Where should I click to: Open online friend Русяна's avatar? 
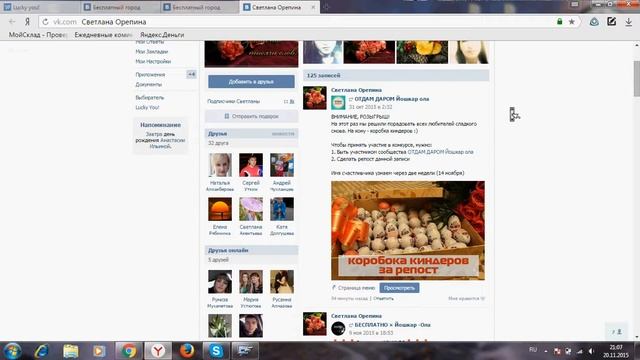pyautogui.click(x=282, y=282)
